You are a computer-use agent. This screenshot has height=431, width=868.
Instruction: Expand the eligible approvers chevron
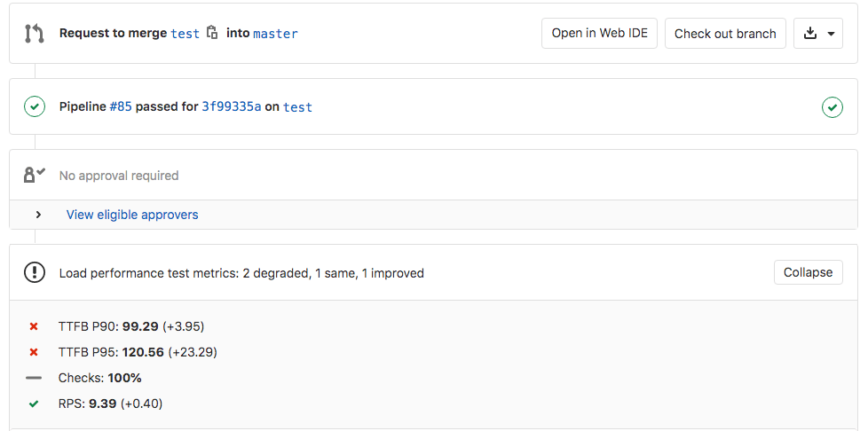(38, 215)
